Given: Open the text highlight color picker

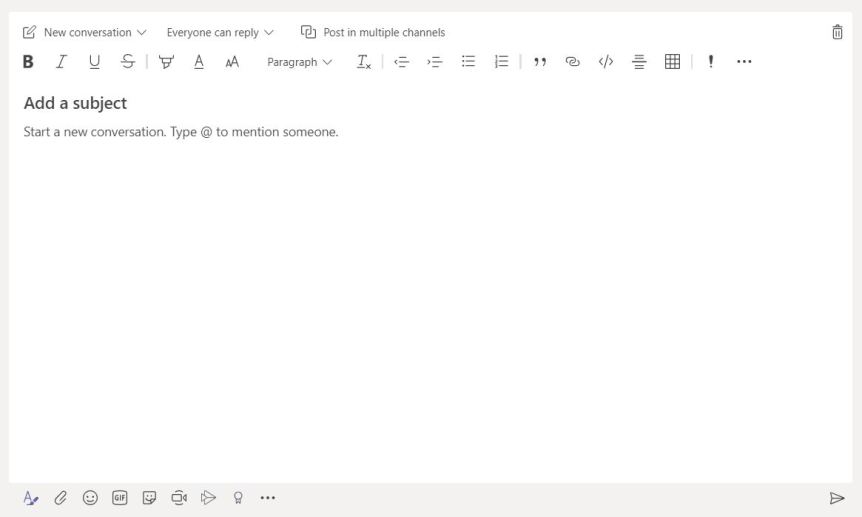Looking at the screenshot, I should click(x=166, y=62).
